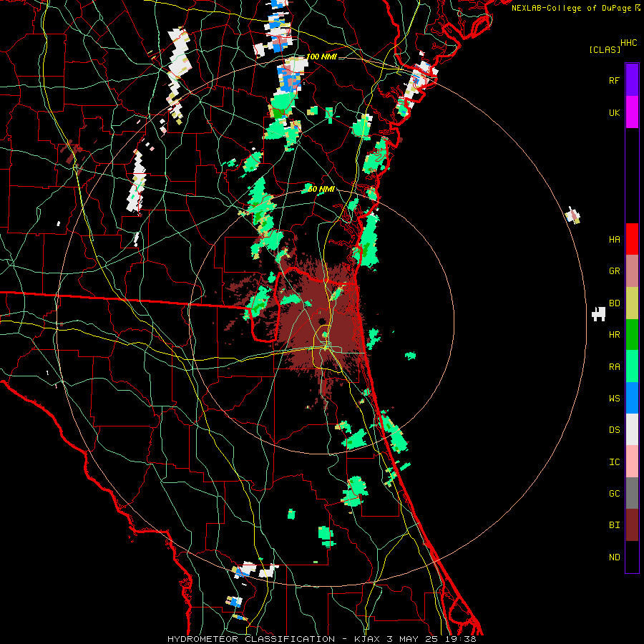Click the 100 NMI range ring label
Viewport: 644px width, 644px height.
click(x=321, y=57)
